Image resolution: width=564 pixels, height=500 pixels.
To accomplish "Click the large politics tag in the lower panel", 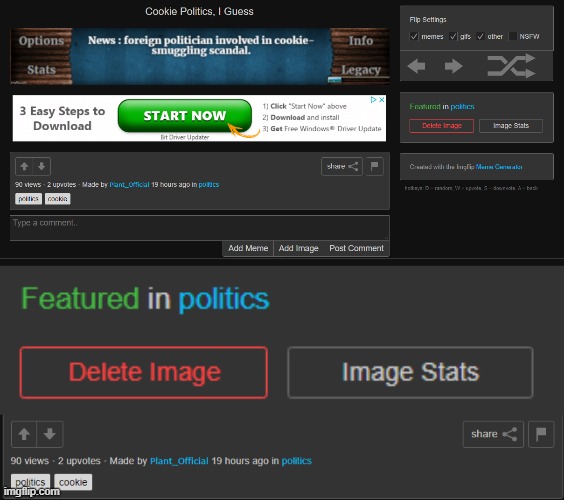I will [x=30, y=482].
